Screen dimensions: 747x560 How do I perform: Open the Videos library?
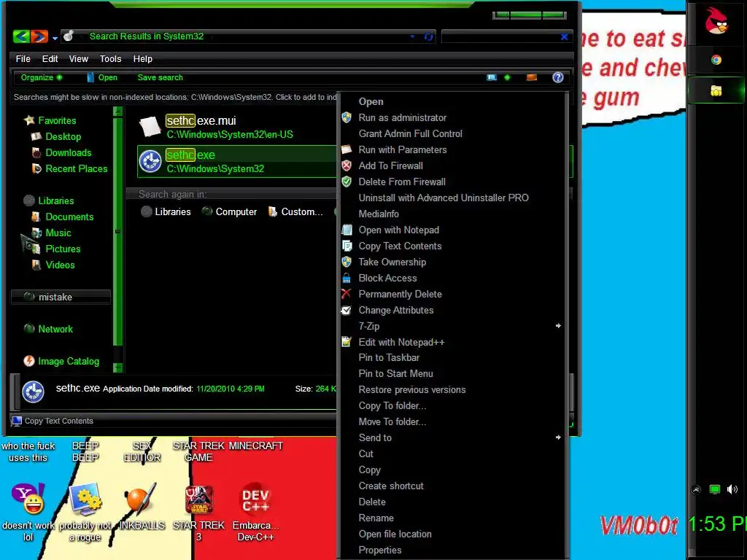click(x=53, y=265)
